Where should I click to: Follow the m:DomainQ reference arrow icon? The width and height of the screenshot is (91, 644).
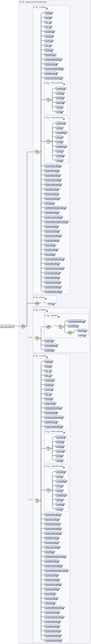coord(59,317)
